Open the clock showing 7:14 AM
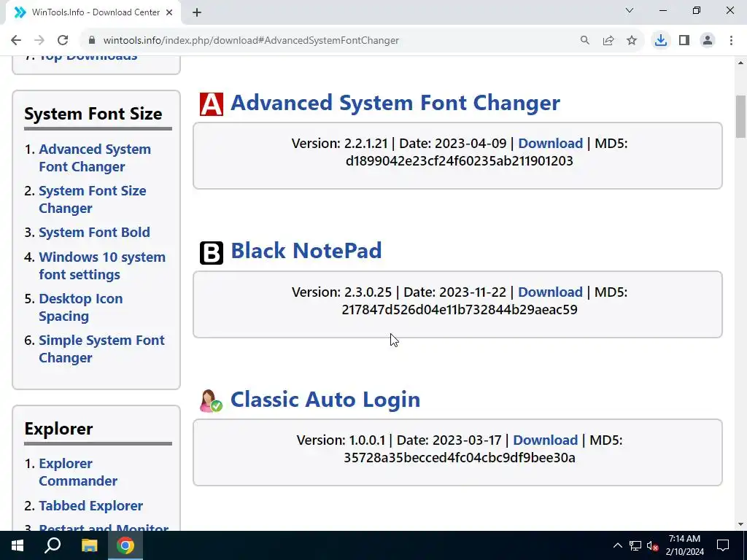 684,545
